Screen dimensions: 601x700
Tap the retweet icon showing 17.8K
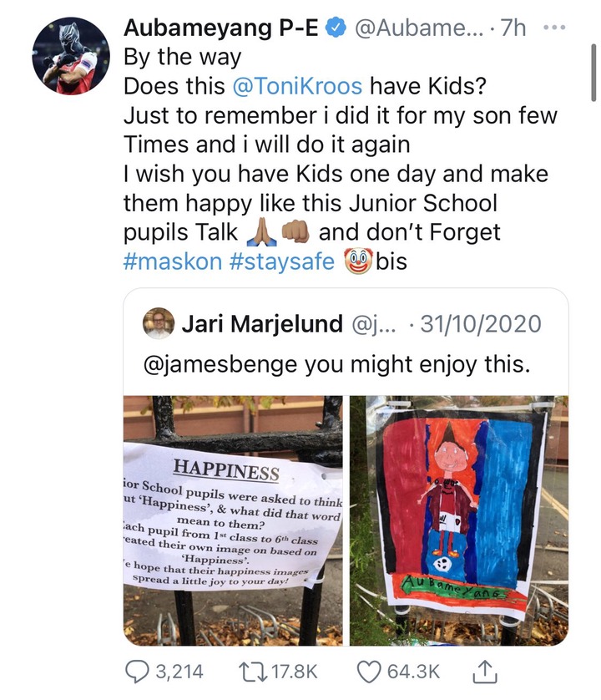click(250, 672)
